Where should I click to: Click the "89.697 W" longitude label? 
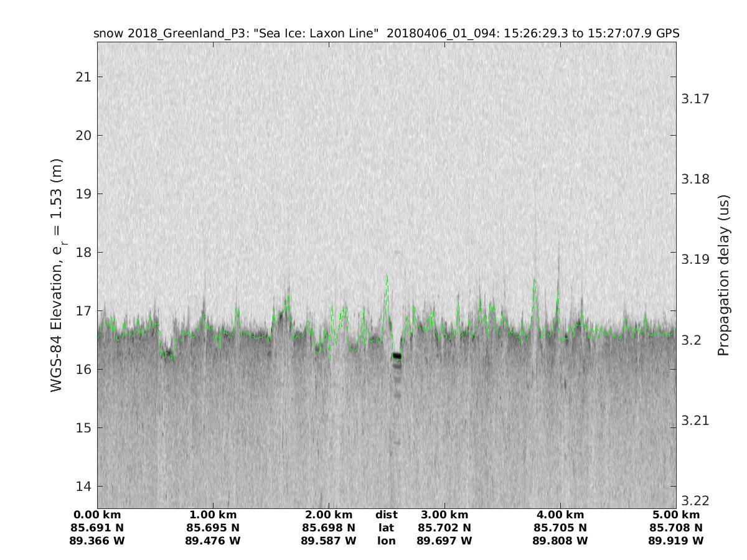click(444, 541)
